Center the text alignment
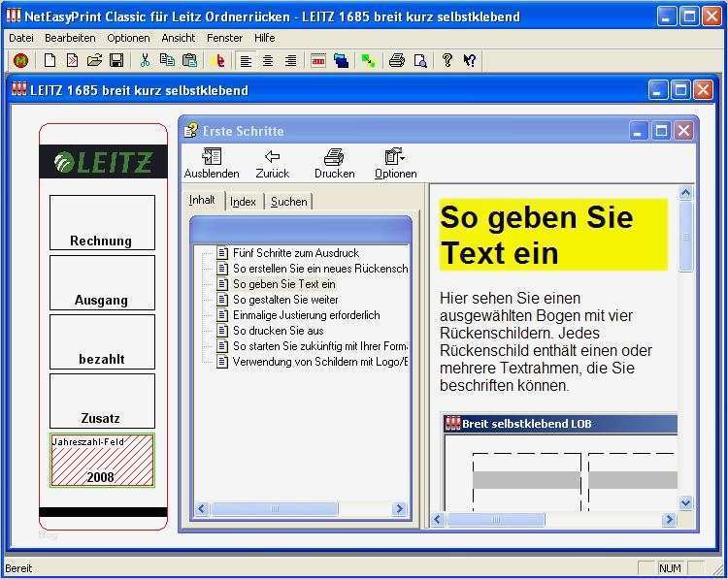 [x=268, y=61]
